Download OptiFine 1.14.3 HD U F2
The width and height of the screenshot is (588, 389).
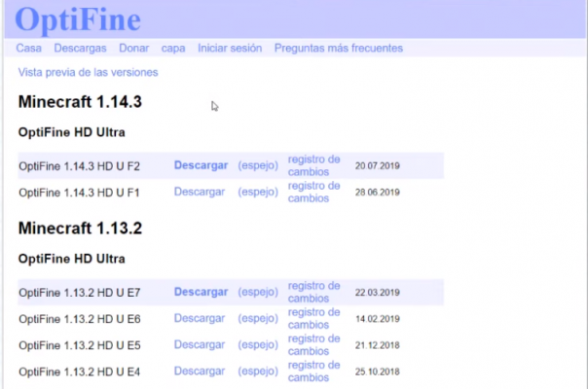[x=201, y=165]
